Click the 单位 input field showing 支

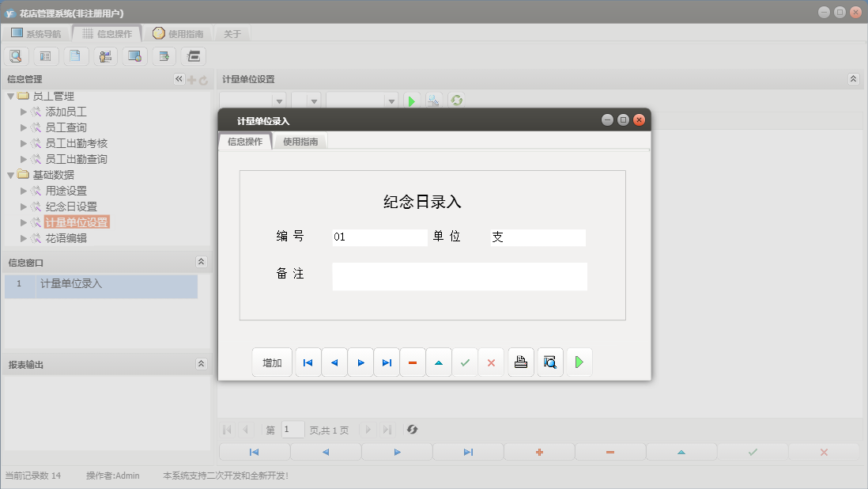coord(537,237)
